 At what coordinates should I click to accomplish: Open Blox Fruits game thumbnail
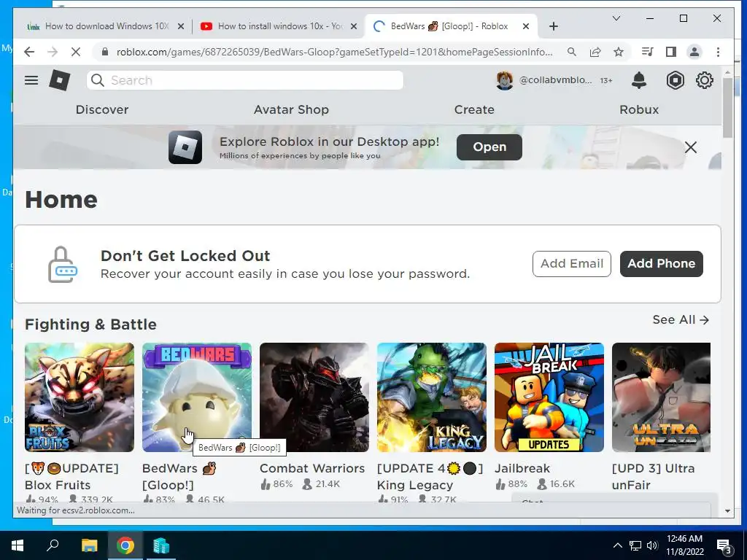point(80,397)
